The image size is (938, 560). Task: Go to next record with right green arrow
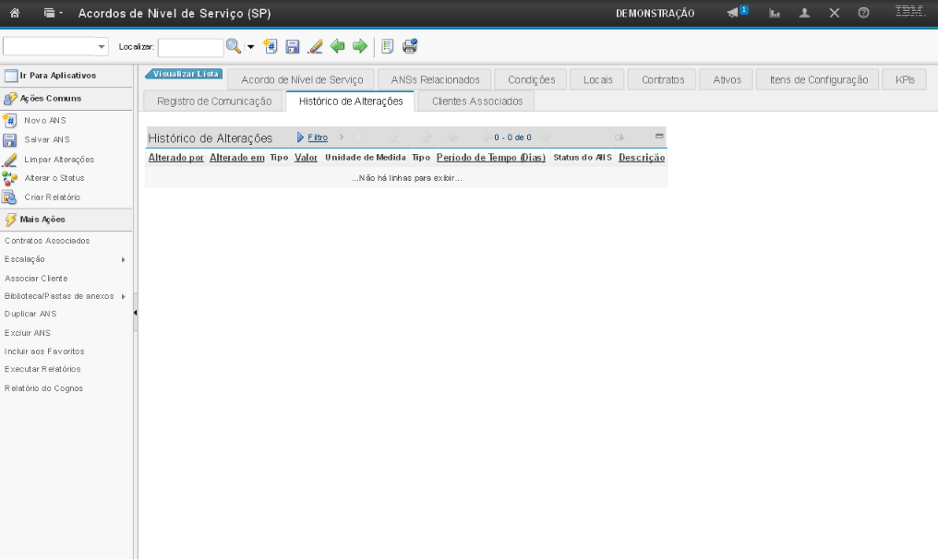click(359, 46)
